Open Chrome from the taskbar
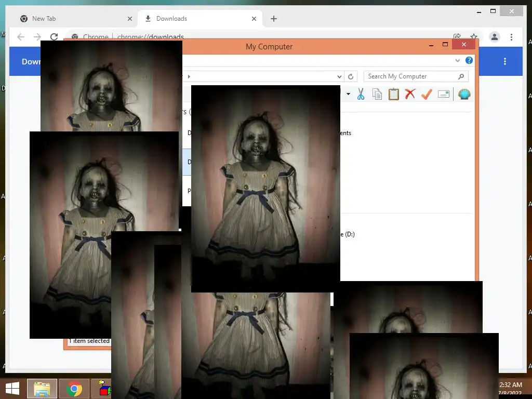Viewport: 532px width, 399px height. pos(74,389)
